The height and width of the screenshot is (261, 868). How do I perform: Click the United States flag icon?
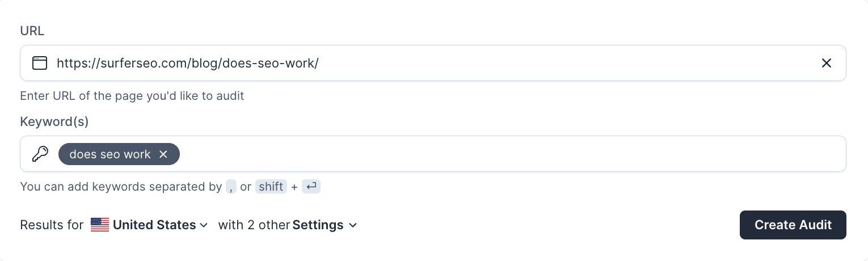point(100,225)
